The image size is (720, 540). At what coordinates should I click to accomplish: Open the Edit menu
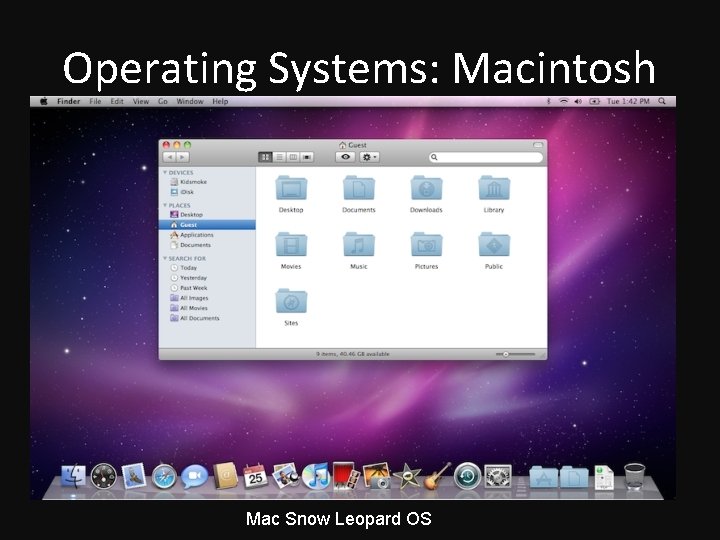[117, 101]
